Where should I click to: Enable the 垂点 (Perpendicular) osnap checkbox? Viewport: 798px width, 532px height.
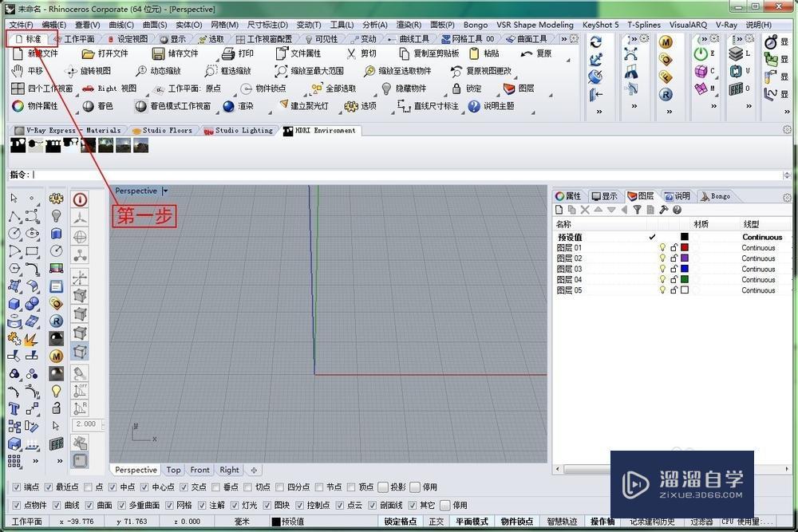217,487
